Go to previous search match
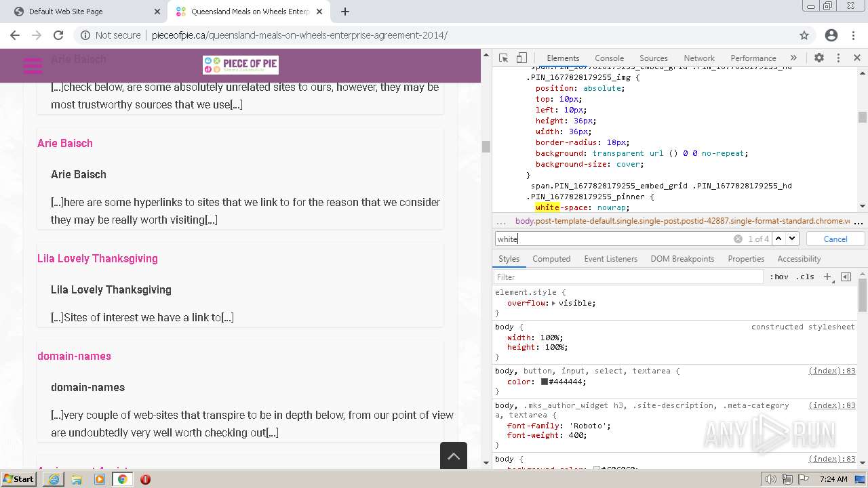Viewport: 868px width, 488px height. tap(778, 239)
